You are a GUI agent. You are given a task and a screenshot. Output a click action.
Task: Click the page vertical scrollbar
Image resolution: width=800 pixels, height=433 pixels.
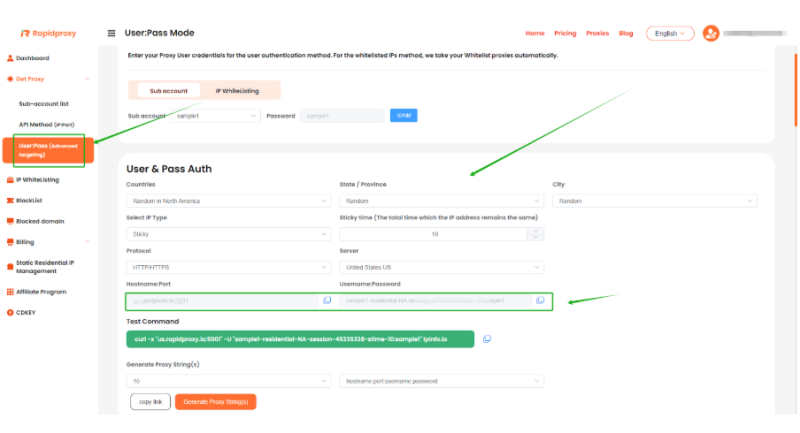[x=795, y=90]
